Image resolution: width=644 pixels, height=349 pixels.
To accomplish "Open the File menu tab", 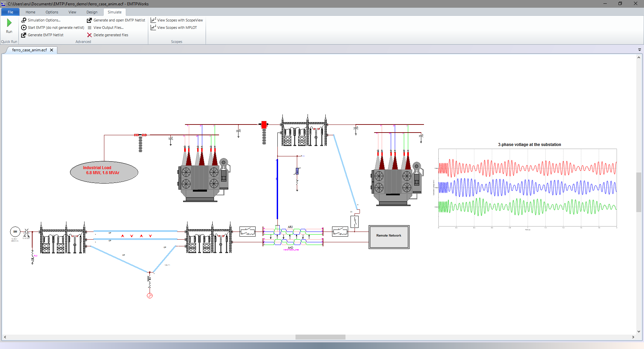I will (10, 12).
